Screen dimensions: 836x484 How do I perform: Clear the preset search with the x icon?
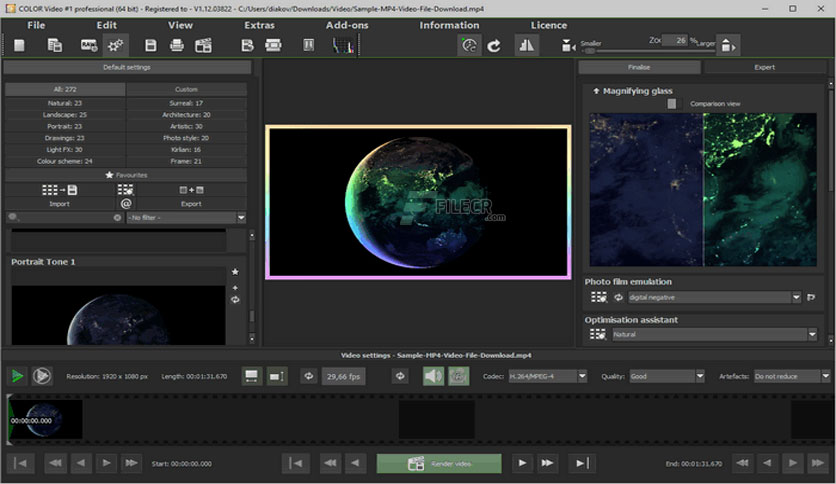point(117,217)
